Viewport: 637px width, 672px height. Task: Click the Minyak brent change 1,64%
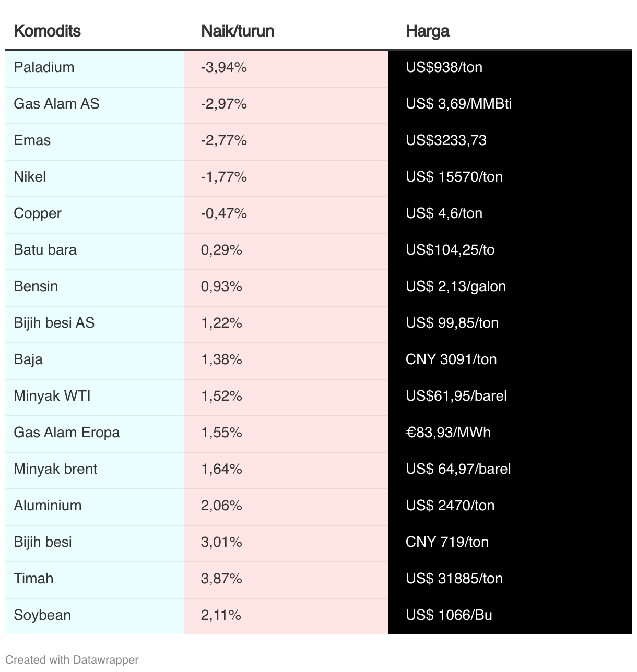221,469
